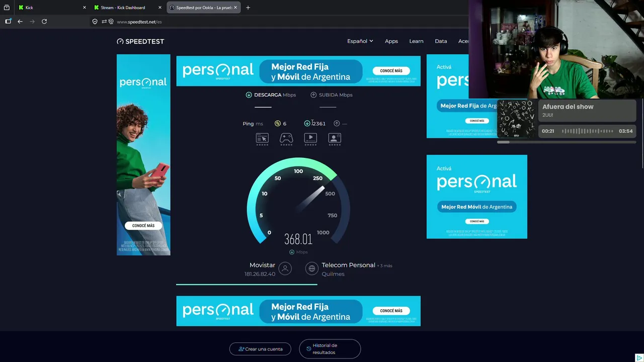The width and height of the screenshot is (644, 362).
Task: Switch to Stream - Kick Dashboard tab
Action: point(128,8)
